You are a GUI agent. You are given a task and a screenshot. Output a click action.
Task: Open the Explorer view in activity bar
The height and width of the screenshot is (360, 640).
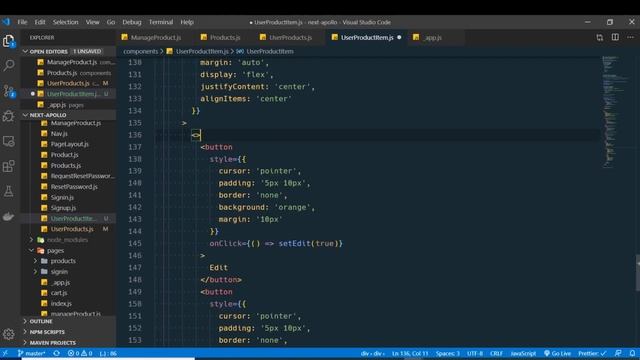pyautogui.click(x=9, y=41)
